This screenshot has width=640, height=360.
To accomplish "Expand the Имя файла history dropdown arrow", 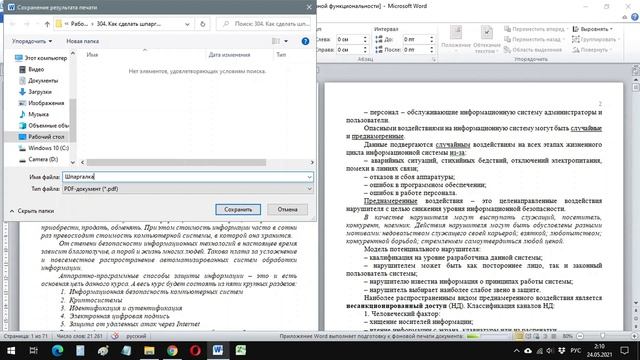I will pos(309,177).
